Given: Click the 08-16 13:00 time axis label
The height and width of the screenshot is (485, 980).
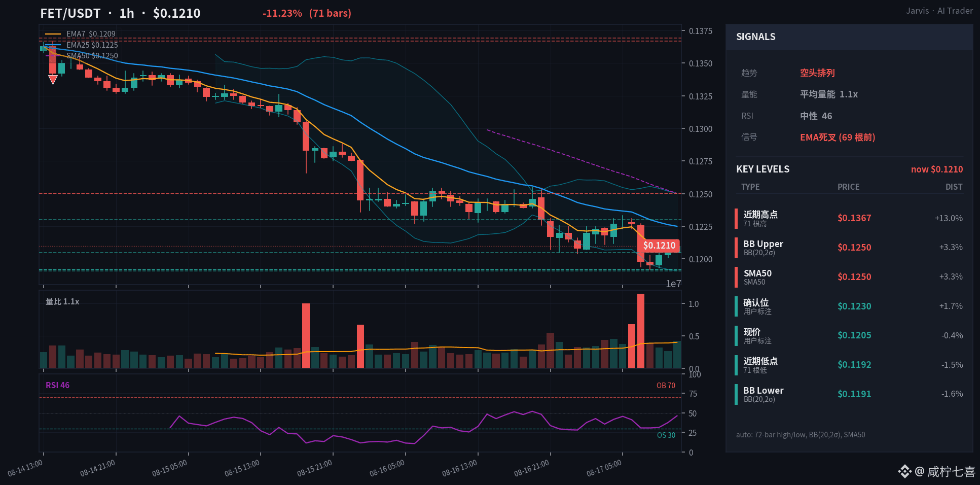Looking at the screenshot, I should pos(460,468).
